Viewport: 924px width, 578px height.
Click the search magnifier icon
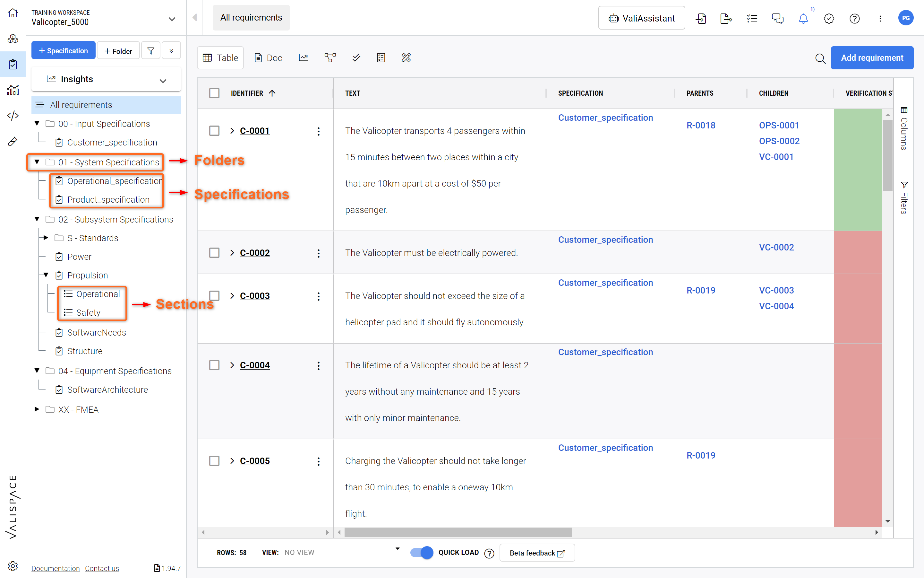[820, 58]
